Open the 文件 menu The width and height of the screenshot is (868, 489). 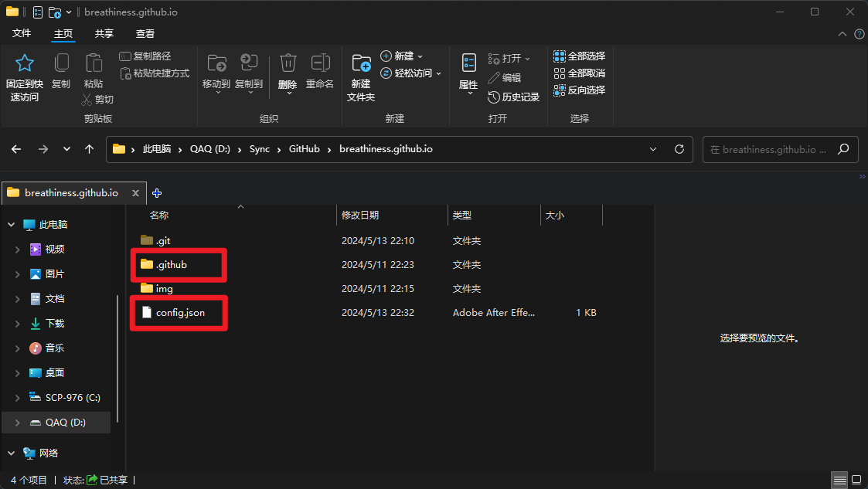22,34
